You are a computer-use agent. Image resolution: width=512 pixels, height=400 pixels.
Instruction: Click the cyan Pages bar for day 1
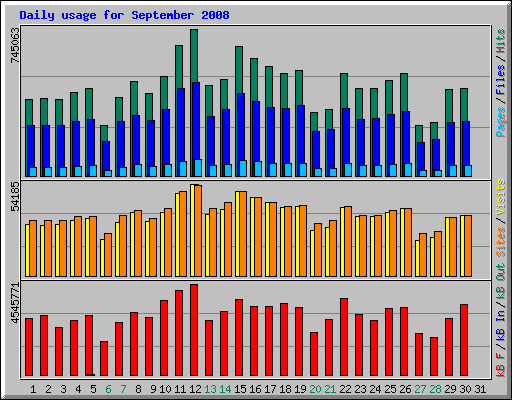point(33,172)
